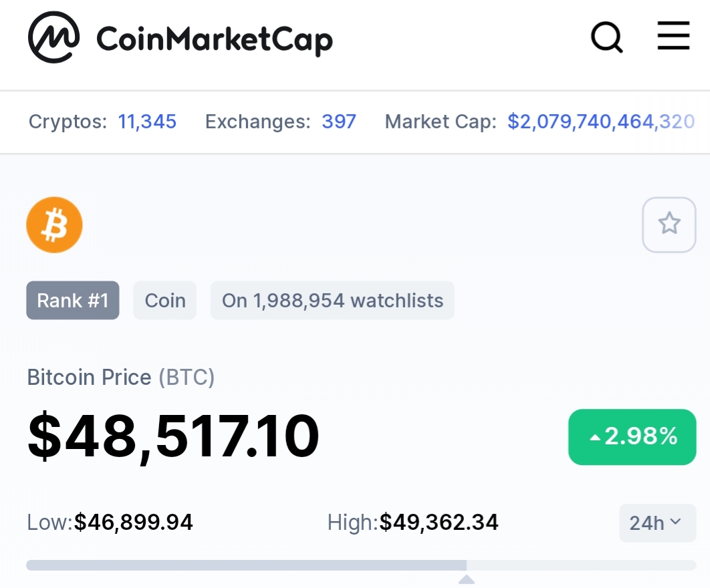Select the Rank #1 badge
Viewport: 710px width, 588px height.
73,301
